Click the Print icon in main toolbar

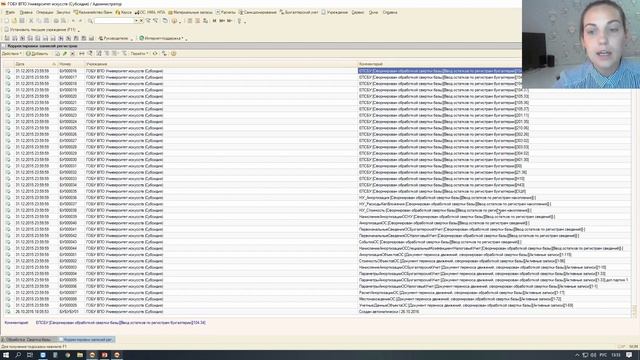tap(56, 21)
